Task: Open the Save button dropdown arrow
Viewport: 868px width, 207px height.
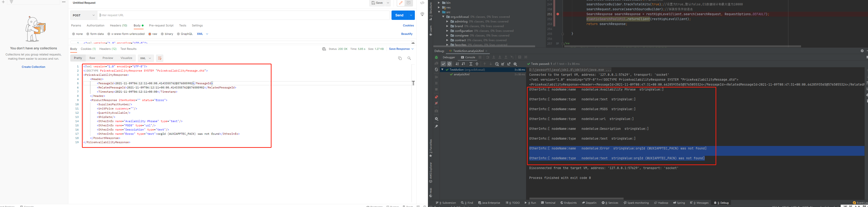Action: pos(388,3)
